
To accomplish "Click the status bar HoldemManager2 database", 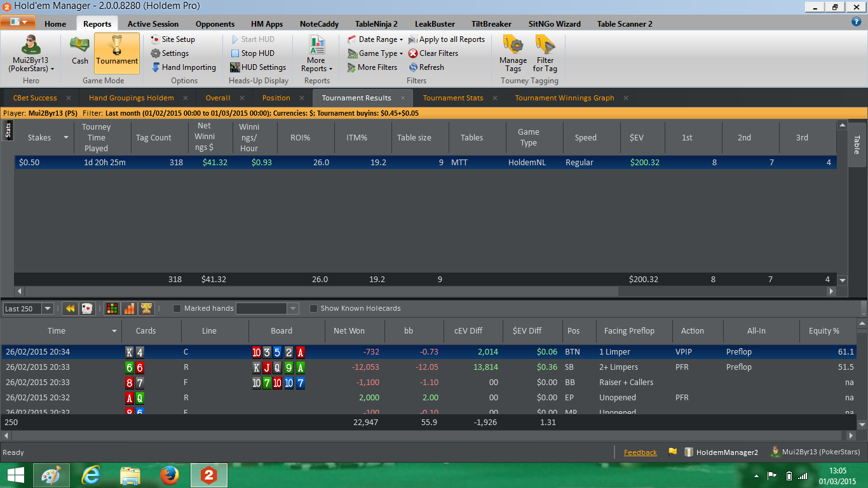I will (x=721, y=452).
